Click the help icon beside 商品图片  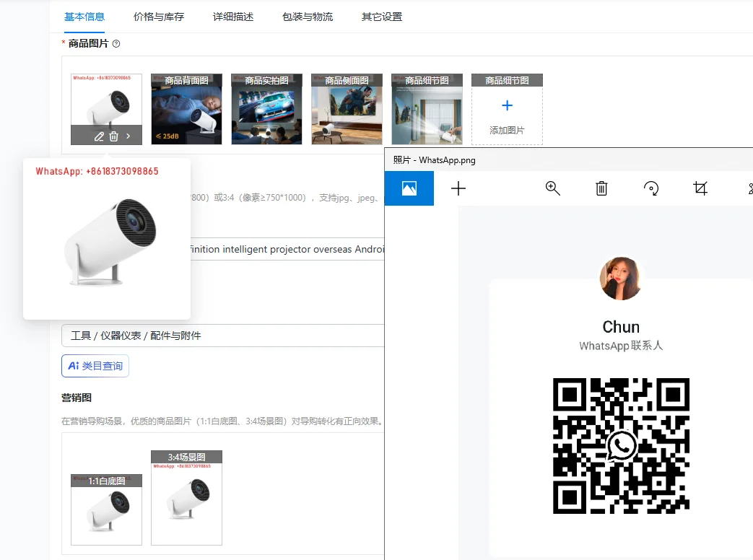pyautogui.click(x=116, y=44)
